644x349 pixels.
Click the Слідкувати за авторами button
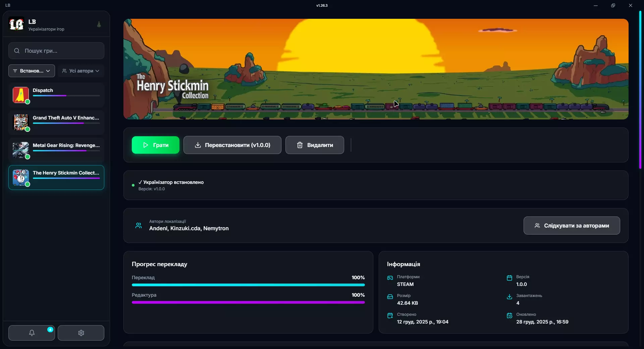pyautogui.click(x=572, y=226)
